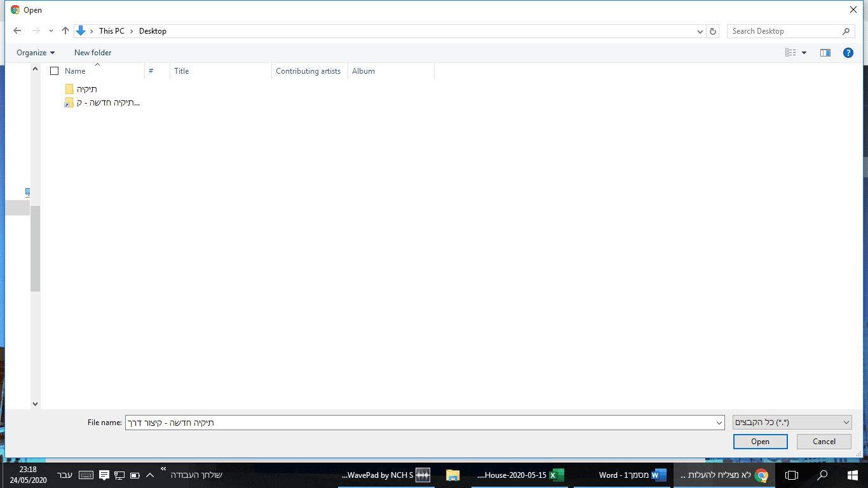Select the תיקיה folder name
The height and width of the screenshot is (488, 868).
tap(87, 90)
